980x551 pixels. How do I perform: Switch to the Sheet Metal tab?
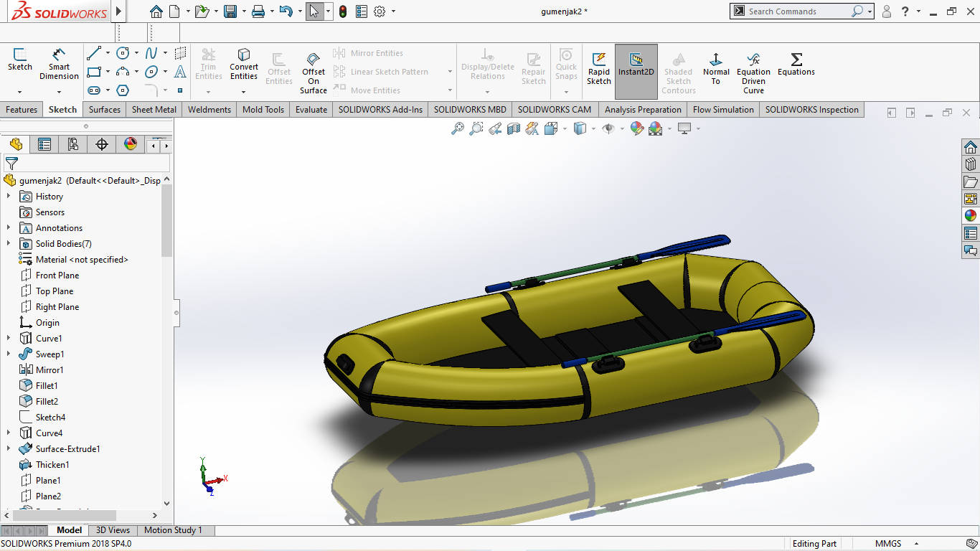pyautogui.click(x=154, y=110)
